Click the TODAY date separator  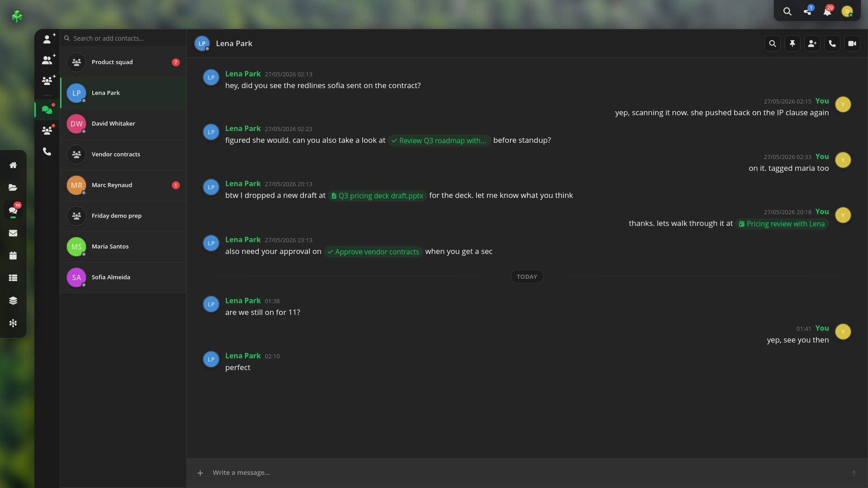coord(527,277)
